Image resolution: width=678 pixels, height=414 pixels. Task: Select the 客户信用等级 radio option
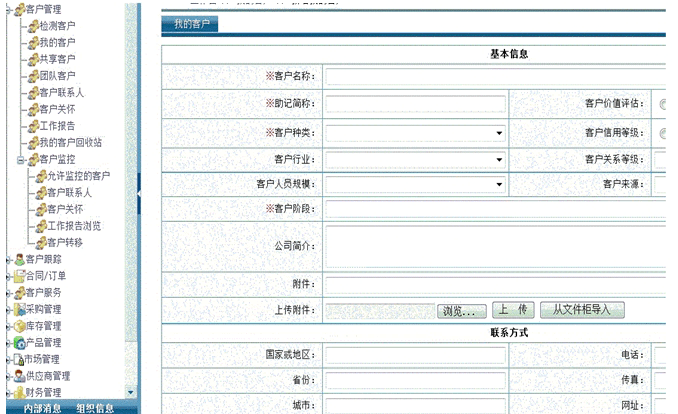click(x=662, y=133)
